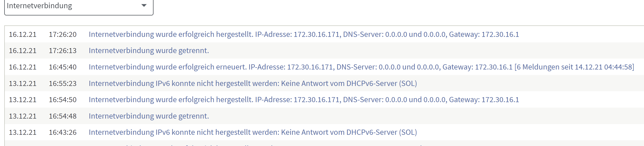Open the 16:43:26 IPv6 error message
The width and height of the screenshot is (644, 146).
(253, 132)
